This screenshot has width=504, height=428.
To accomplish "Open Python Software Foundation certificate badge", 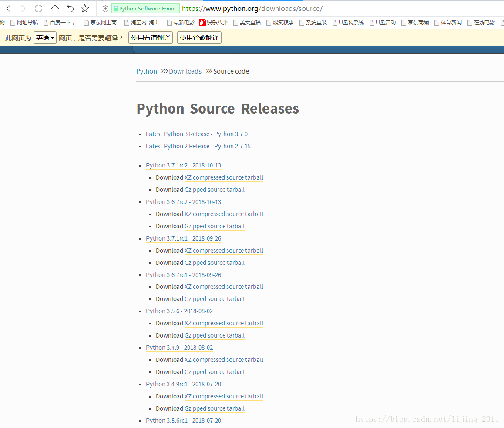I will tap(145, 9).
